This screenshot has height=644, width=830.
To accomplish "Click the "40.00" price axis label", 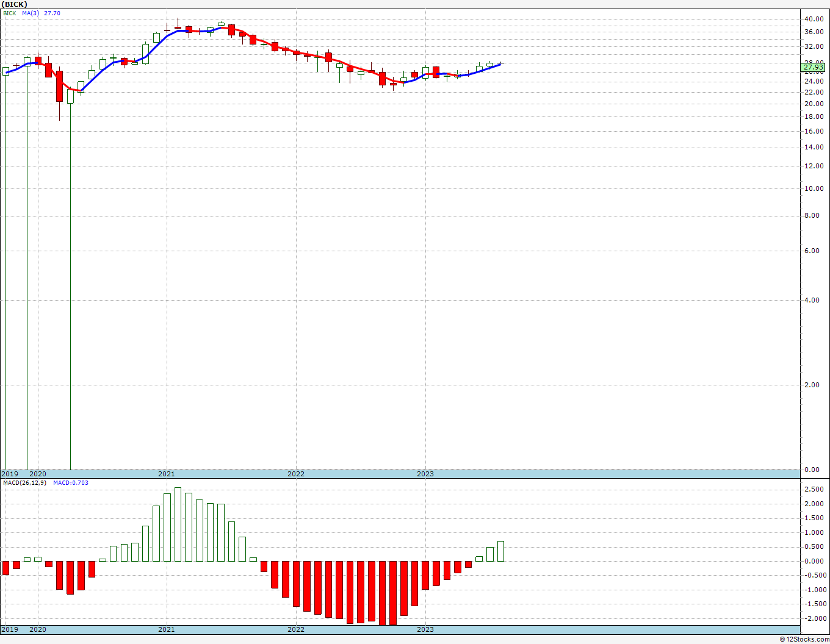I will tap(814, 19).
